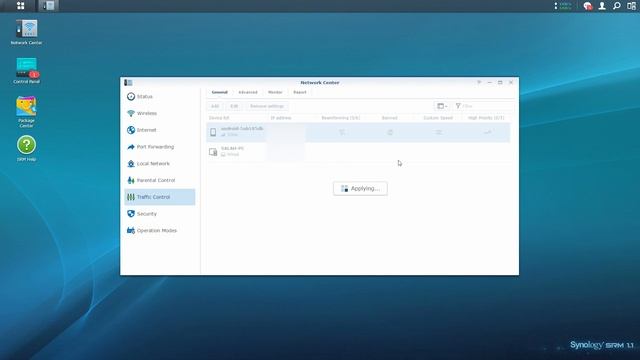Open Local Network settings
The height and width of the screenshot is (360, 640).
click(x=160, y=164)
